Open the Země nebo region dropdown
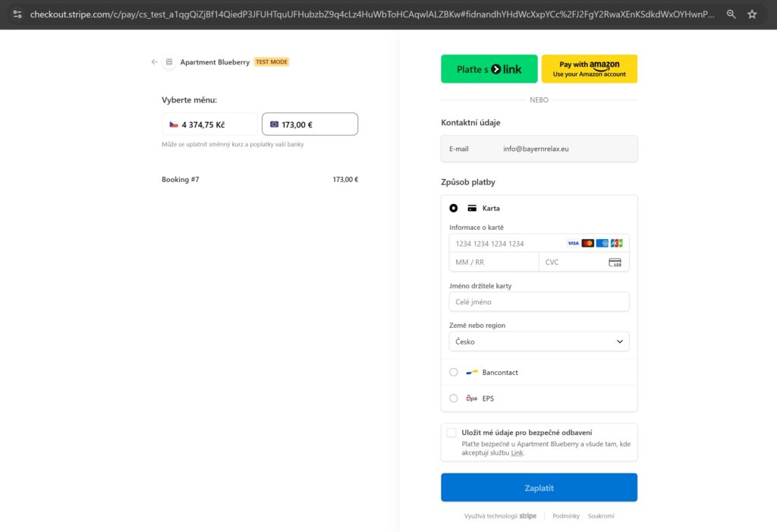 539,342
